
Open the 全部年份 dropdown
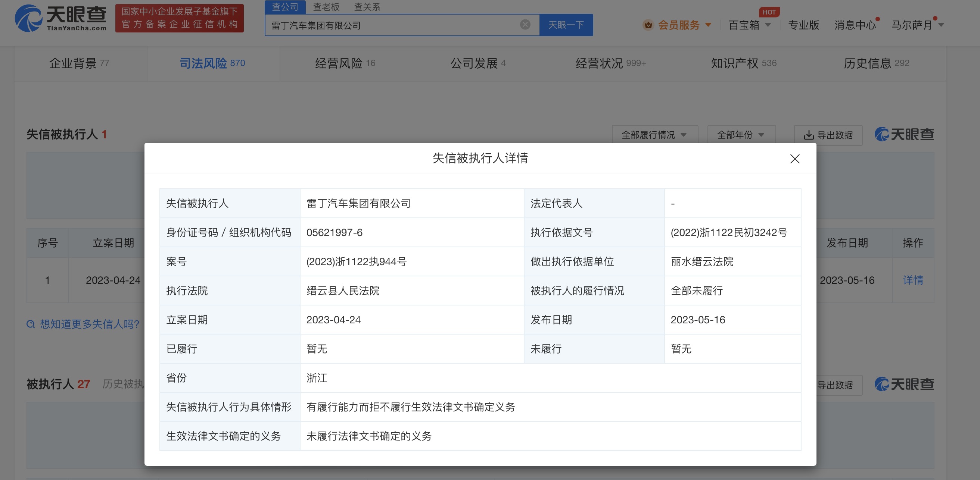741,134
